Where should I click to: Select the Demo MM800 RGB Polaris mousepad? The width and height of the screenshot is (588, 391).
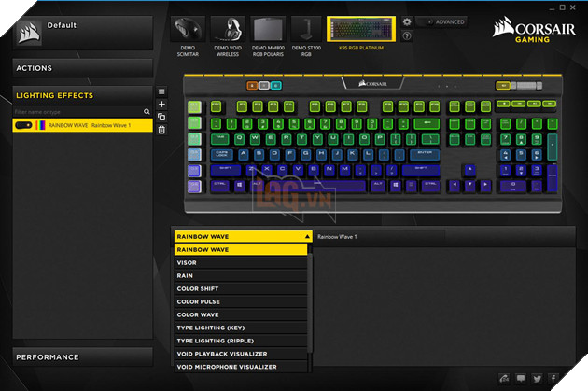coord(268,29)
